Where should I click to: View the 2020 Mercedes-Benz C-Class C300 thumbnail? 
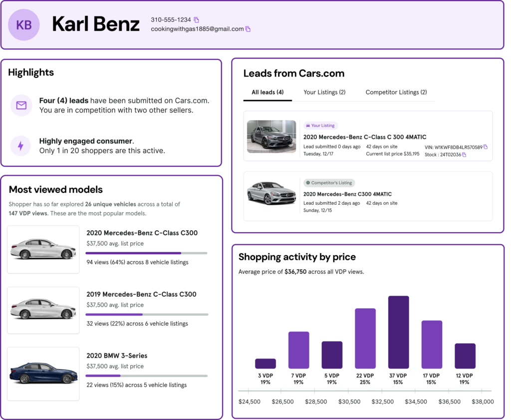click(43, 250)
